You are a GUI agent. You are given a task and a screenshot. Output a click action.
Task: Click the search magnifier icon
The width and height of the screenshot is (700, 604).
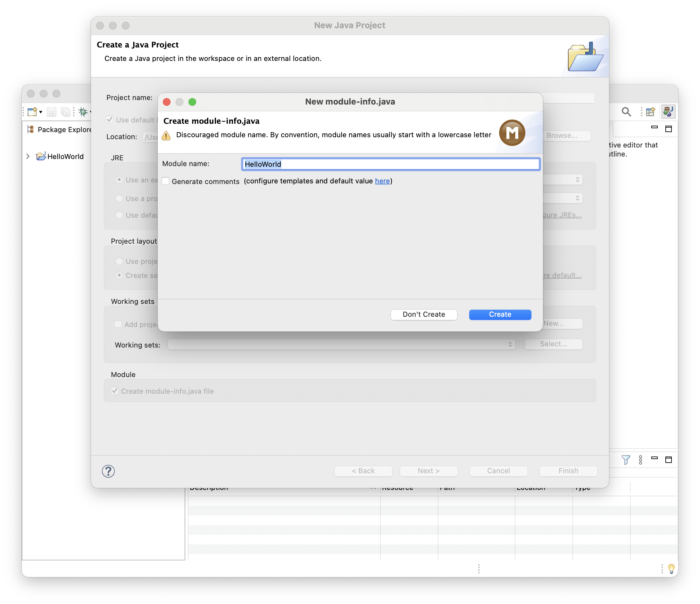tap(626, 112)
